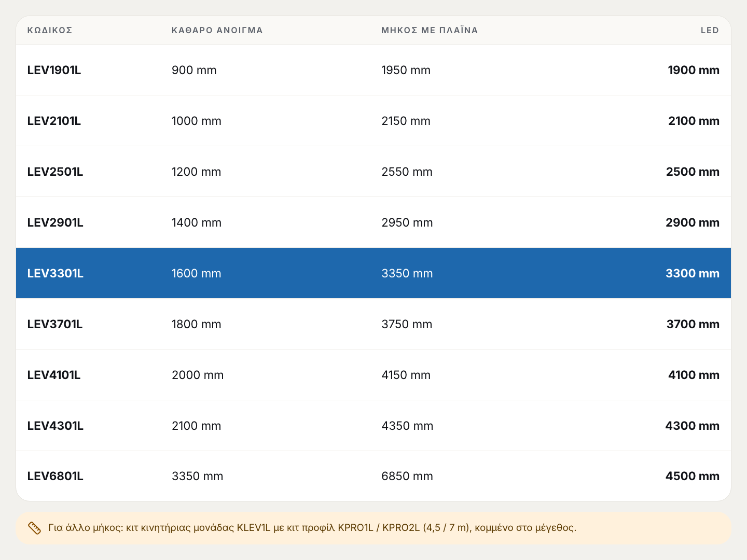Click the LED column header

click(710, 30)
